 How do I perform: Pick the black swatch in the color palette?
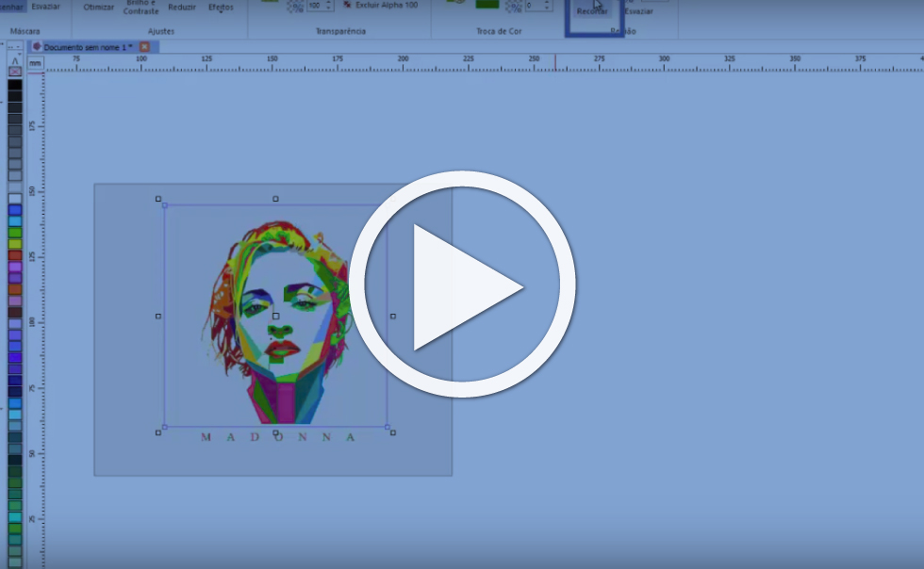point(15,85)
